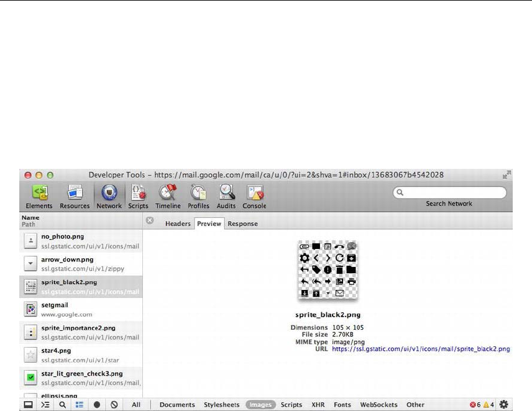
Task: Click the sprite_importance2.png thumbnail icon
Action: [x=30, y=332]
